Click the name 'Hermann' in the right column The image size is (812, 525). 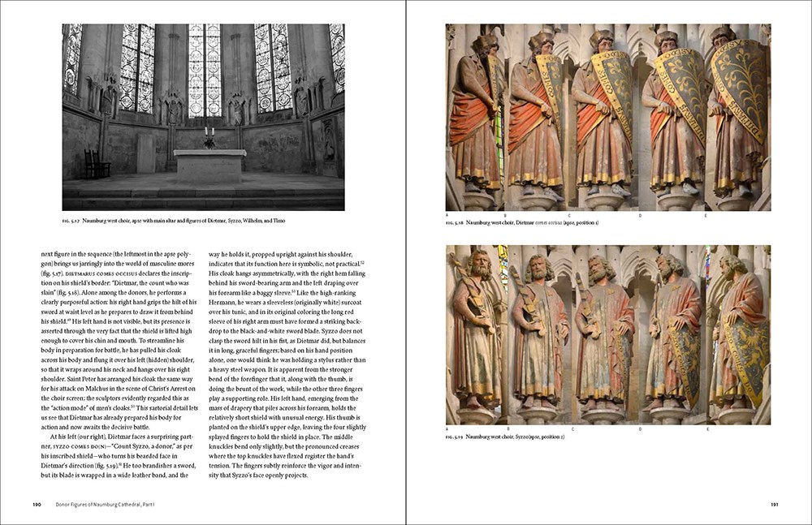tap(222, 303)
